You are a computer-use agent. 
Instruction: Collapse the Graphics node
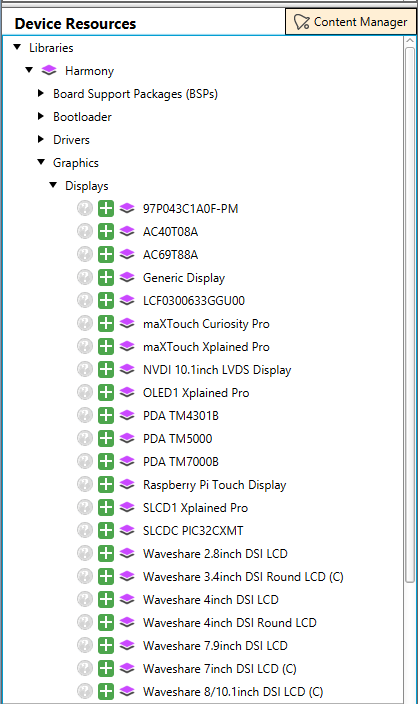[41, 162]
